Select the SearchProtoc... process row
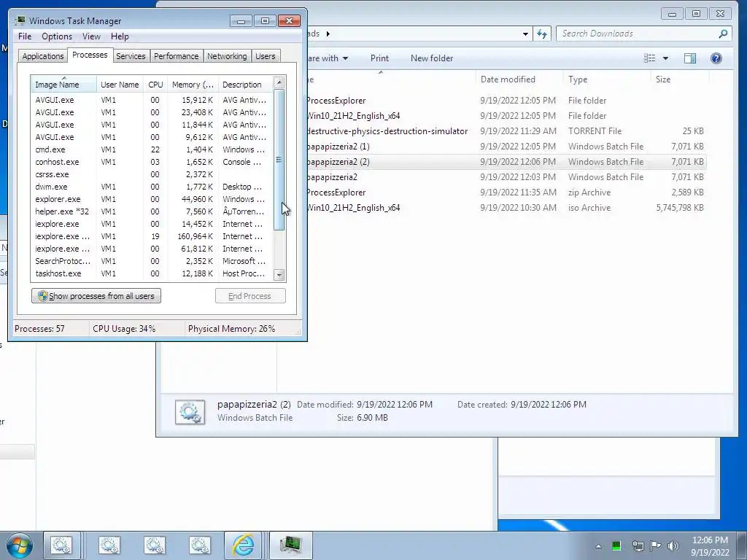This screenshot has height=560, width=747. click(x=152, y=261)
